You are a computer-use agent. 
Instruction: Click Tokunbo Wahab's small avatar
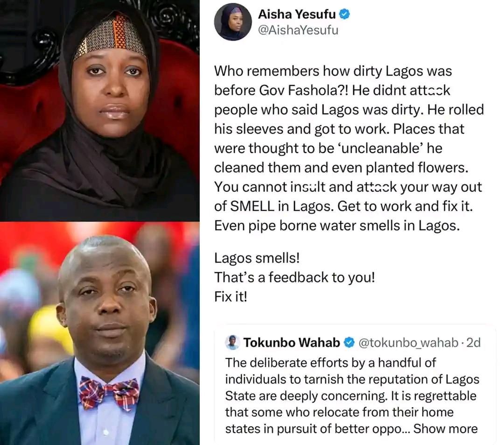(232, 342)
